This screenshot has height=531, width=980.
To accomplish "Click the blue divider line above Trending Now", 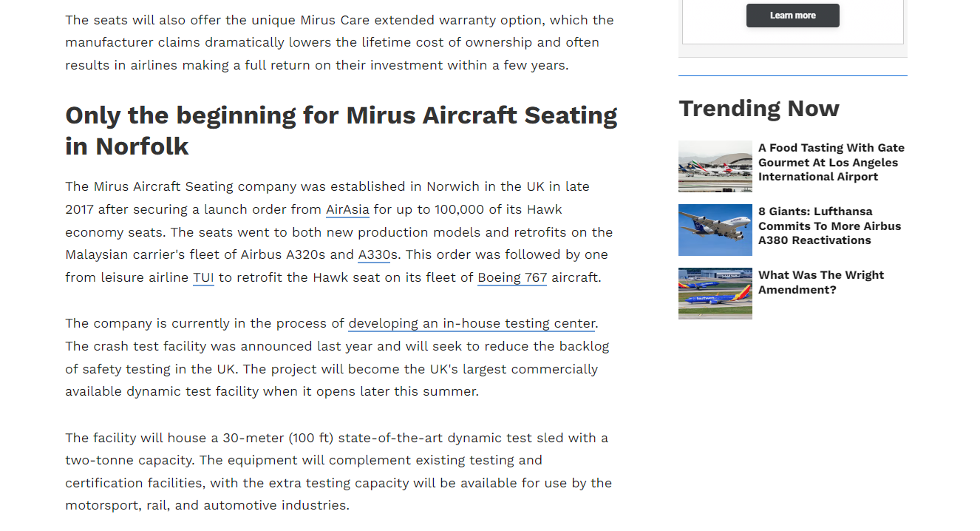I will point(792,75).
